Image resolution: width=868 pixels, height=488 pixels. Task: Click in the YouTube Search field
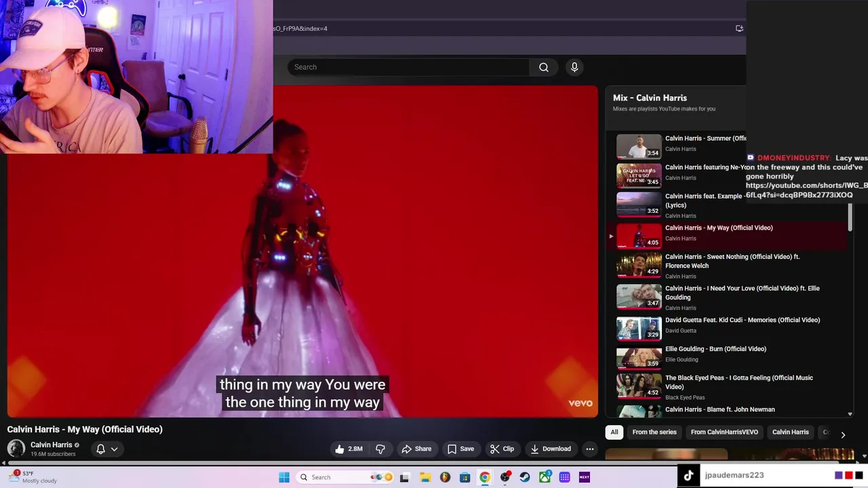coord(409,67)
